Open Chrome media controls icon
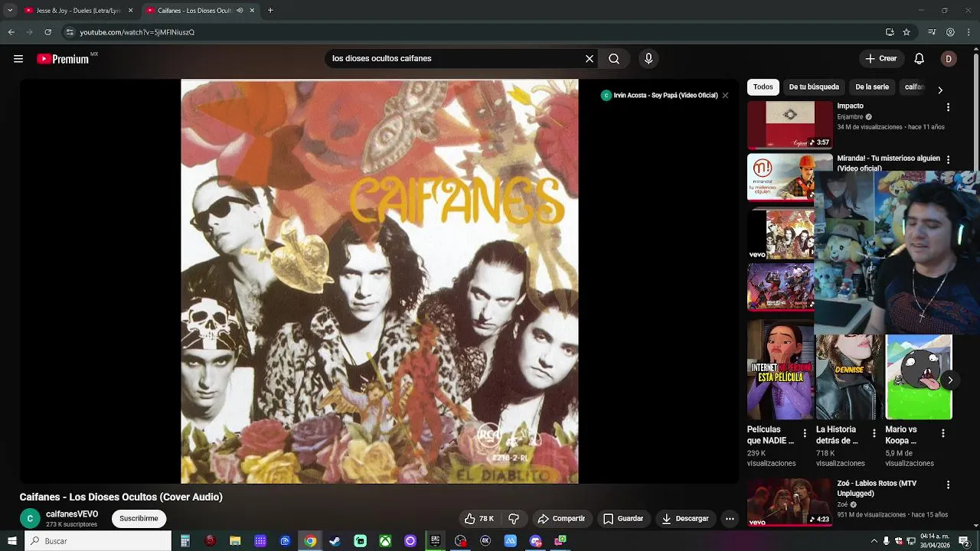980x551 pixels. [932, 32]
